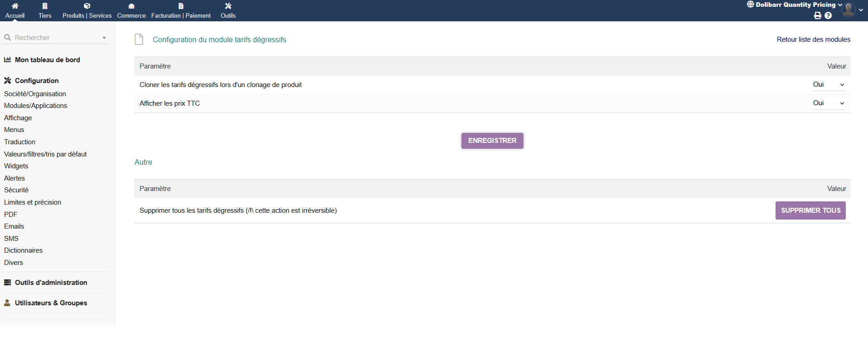868x352 pixels.
Task: Open Mon tableau de bord
Action: tap(47, 60)
